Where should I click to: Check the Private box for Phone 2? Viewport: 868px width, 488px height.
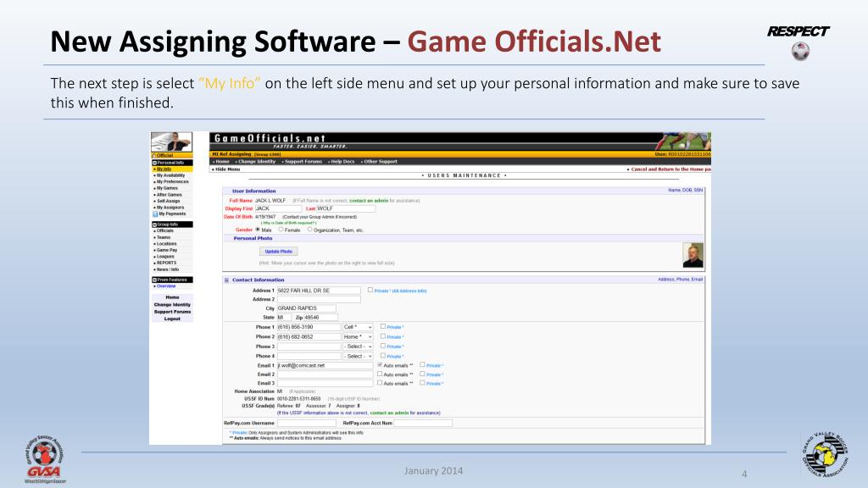point(382,336)
